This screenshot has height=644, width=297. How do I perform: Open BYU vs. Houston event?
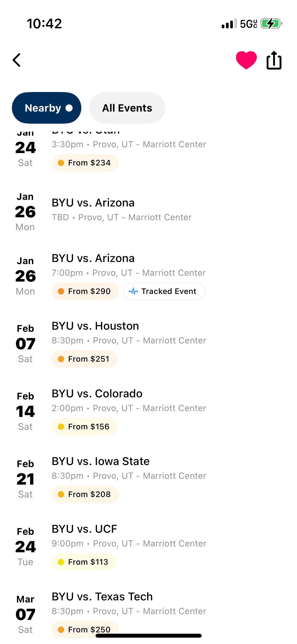coord(95,326)
